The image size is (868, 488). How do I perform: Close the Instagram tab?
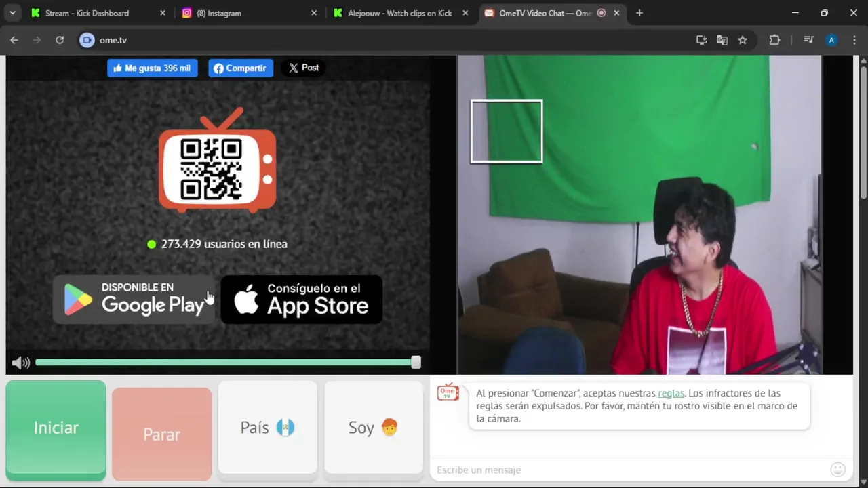pos(313,13)
